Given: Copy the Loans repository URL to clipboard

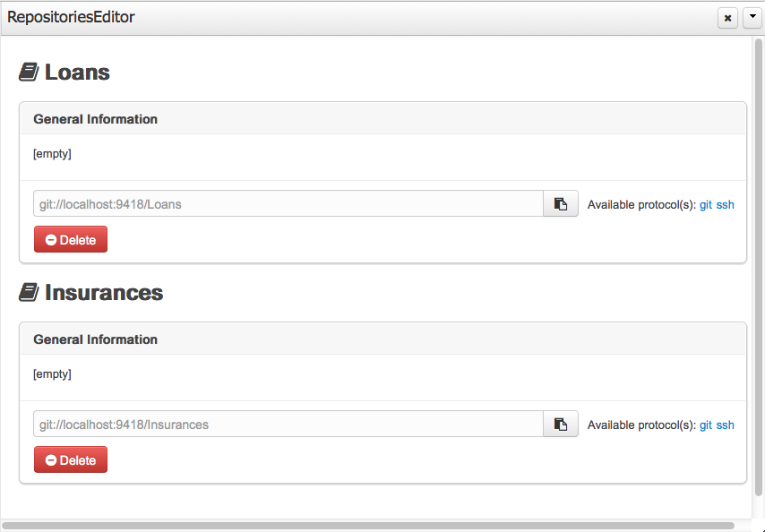Looking at the screenshot, I should click(561, 204).
